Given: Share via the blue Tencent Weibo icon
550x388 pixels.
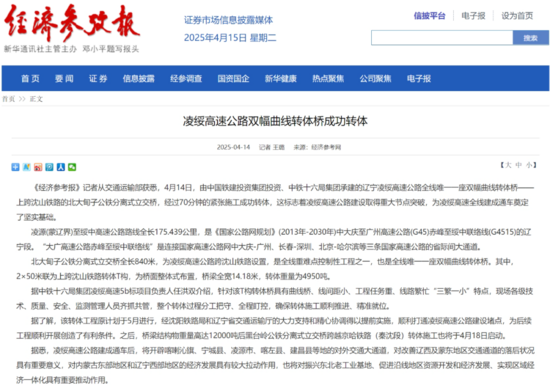Looking at the screenshot, I should (x=49, y=167).
